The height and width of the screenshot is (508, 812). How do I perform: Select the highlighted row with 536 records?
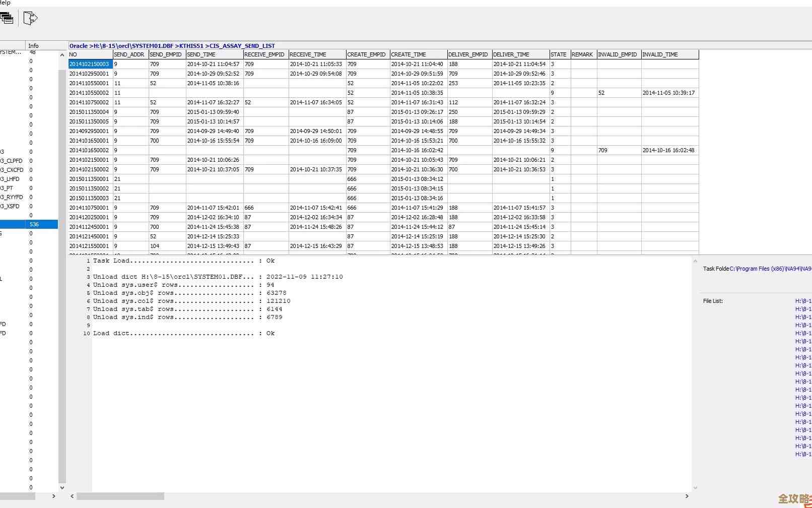pyautogui.click(x=29, y=224)
